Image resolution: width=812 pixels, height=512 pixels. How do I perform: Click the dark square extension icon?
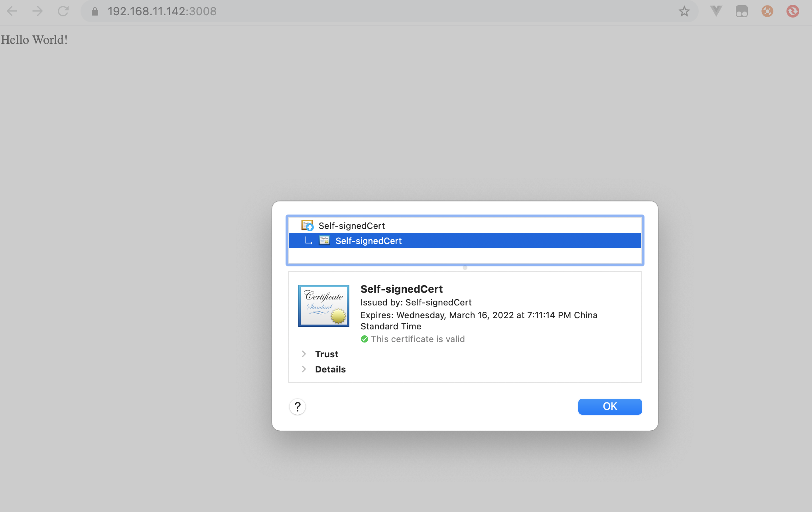pos(741,11)
